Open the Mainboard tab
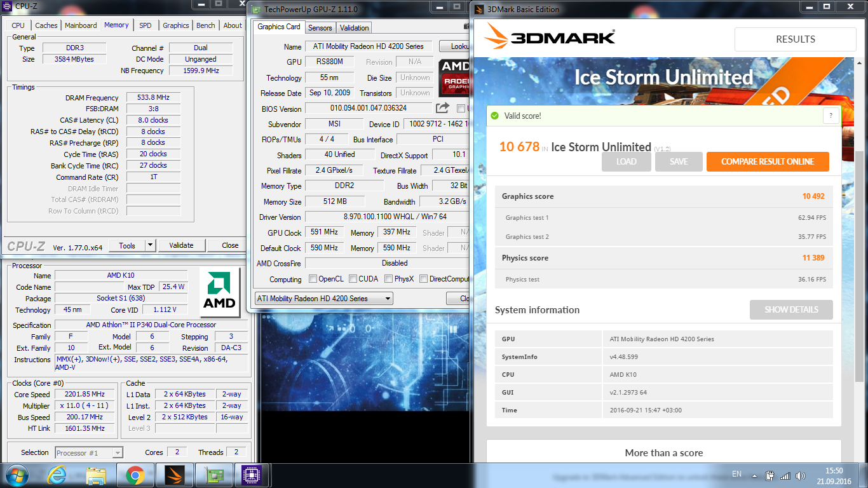 pyautogui.click(x=81, y=25)
